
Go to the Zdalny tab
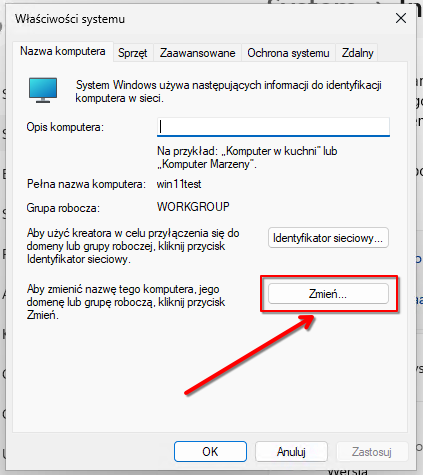(357, 53)
